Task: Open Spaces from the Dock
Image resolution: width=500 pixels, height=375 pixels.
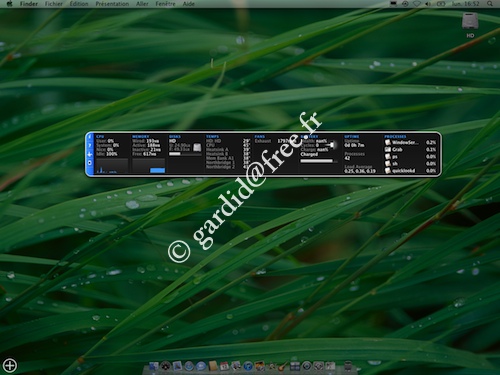Action: 295,366
